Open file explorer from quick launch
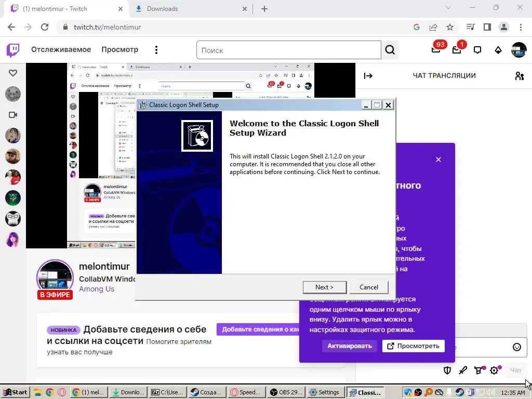 (x=37, y=393)
